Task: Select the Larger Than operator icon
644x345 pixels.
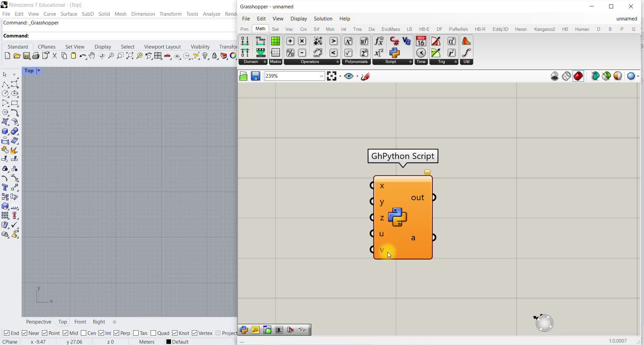Action: pos(333,41)
